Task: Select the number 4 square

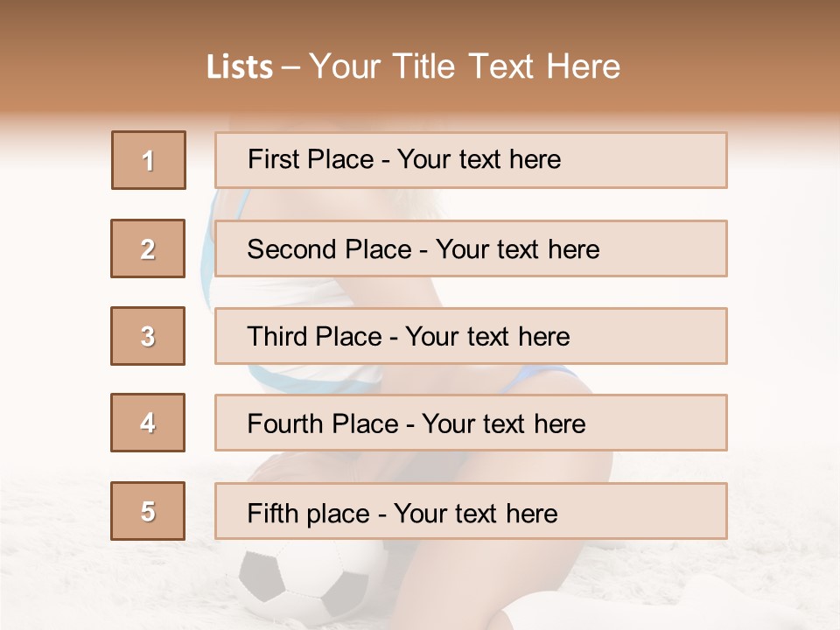Action: pyautogui.click(x=148, y=423)
